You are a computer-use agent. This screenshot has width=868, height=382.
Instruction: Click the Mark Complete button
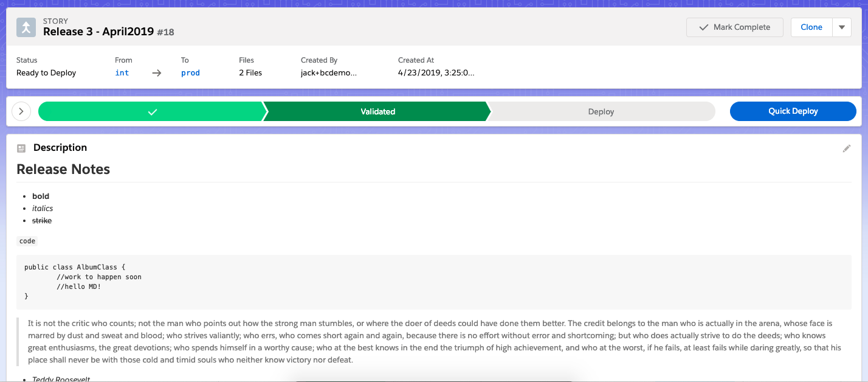point(734,27)
